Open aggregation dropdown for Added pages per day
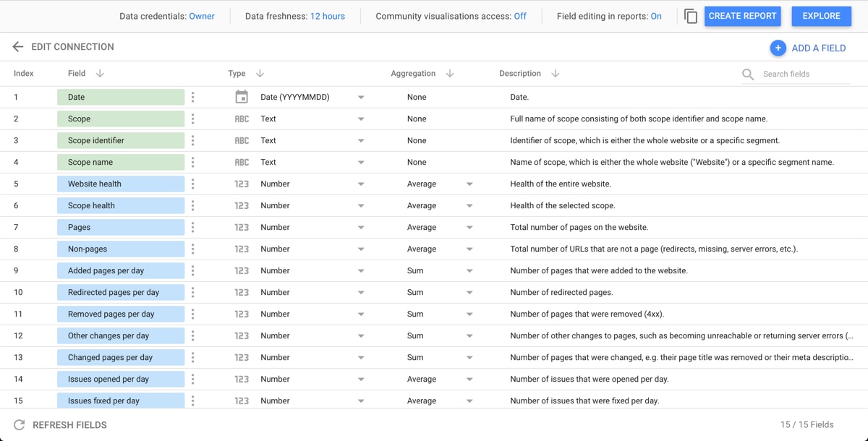The image size is (868, 441). (469, 271)
